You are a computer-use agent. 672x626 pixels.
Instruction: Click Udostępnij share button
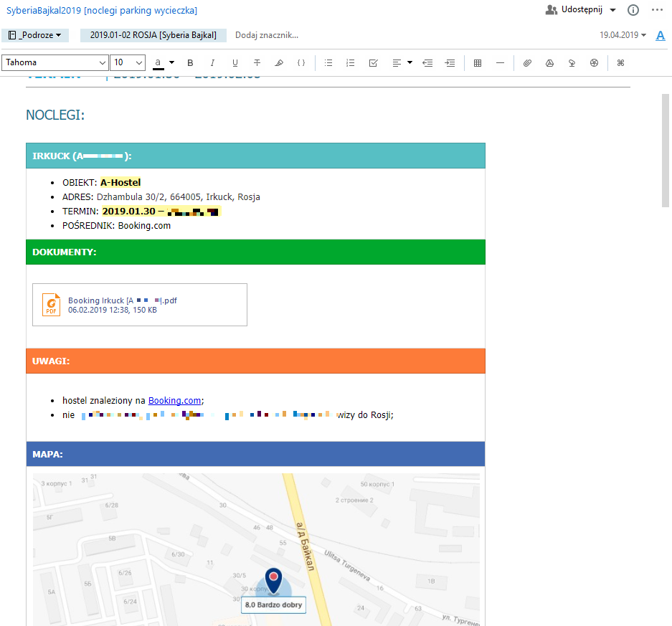point(582,10)
